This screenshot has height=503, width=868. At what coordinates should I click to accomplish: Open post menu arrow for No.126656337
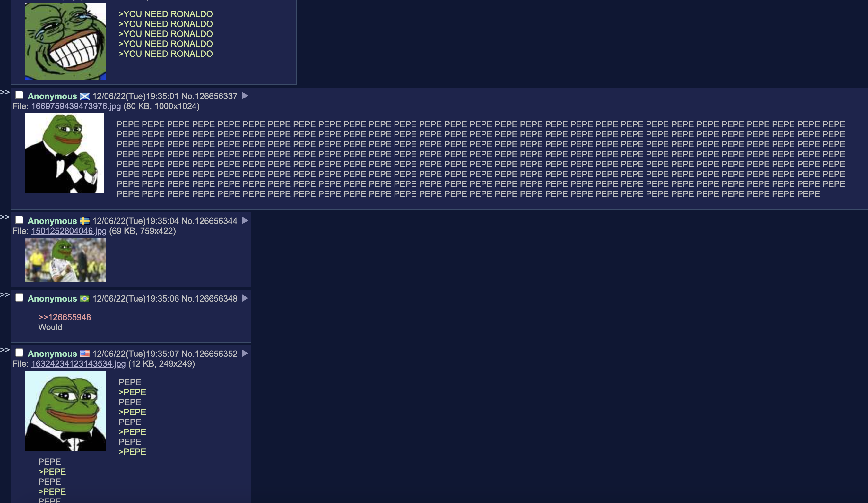pos(245,96)
